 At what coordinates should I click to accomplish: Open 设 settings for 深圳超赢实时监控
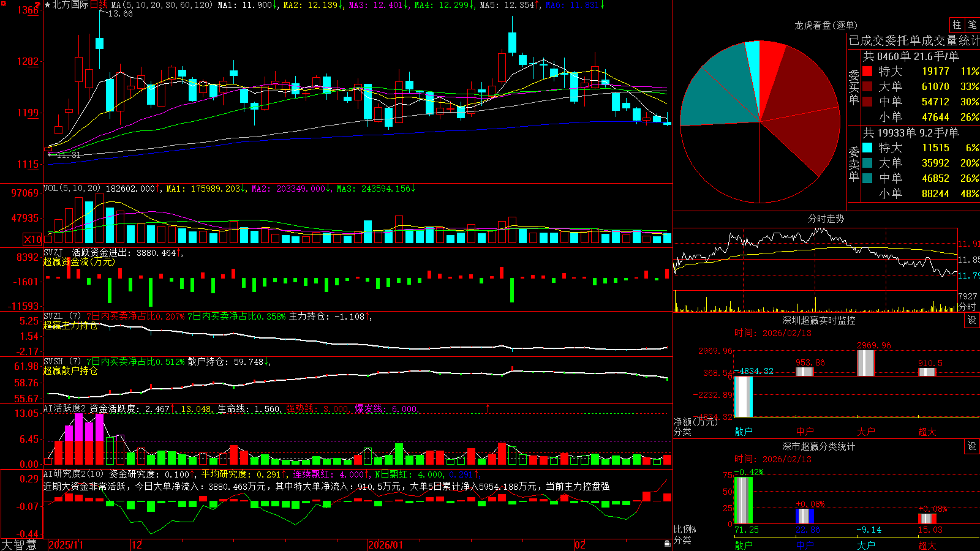click(x=972, y=320)
